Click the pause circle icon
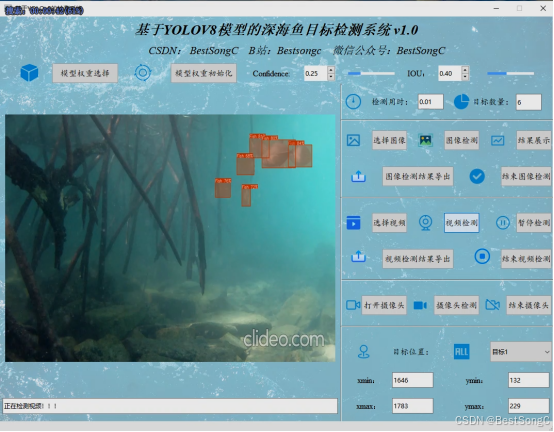554x432 pixels. coord(502,223)
